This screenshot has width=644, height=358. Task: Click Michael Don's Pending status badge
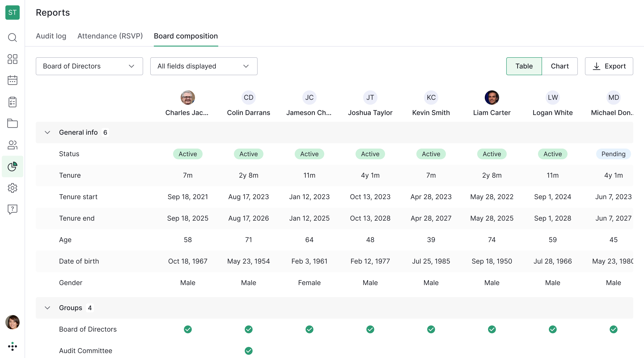click(613, 154)
